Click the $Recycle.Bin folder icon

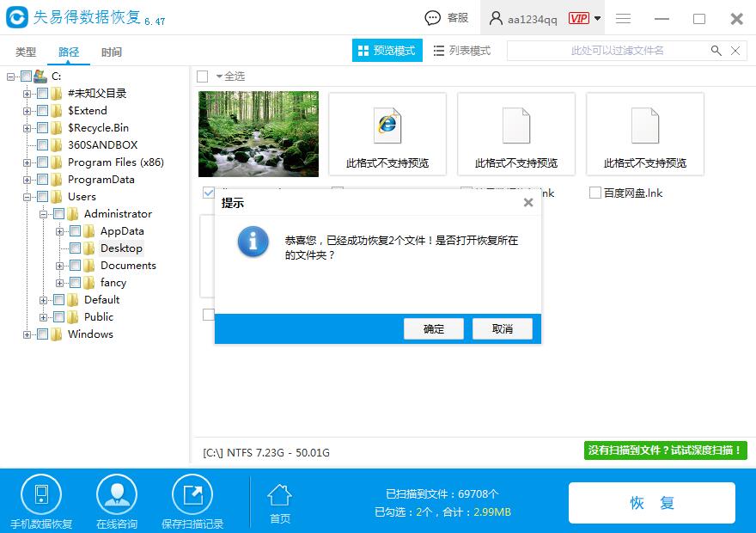coord(57,128)
